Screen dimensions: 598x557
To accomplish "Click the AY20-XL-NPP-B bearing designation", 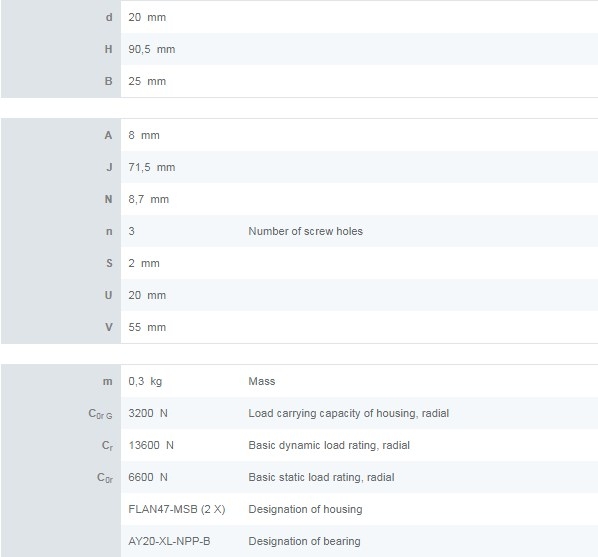I will tap(169, 541).
